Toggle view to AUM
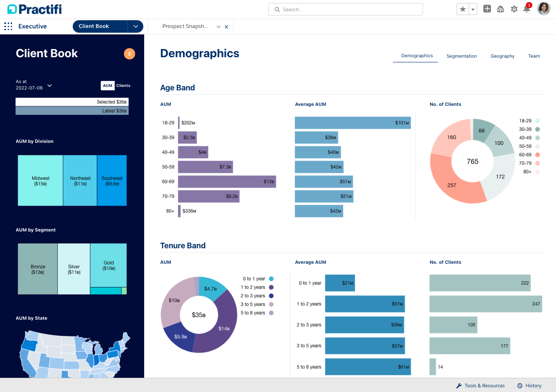Viewport: 556px width, 392px height. (x=108, y=86)
